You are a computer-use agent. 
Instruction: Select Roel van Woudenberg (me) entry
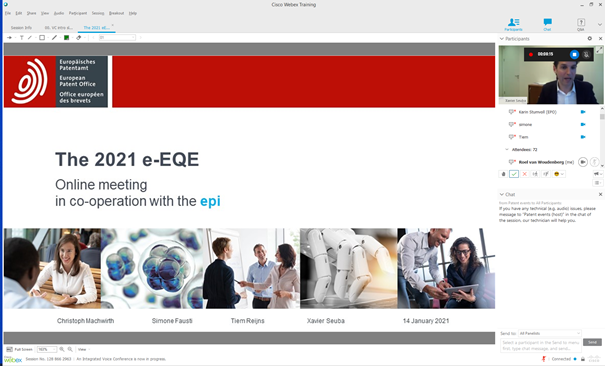[546, 162]
